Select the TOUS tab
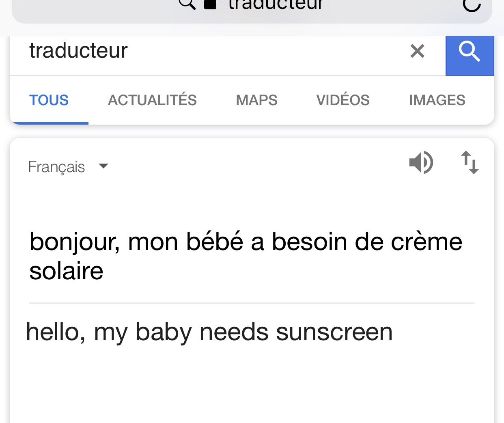The image size is (504, 423). click(49, 100)
